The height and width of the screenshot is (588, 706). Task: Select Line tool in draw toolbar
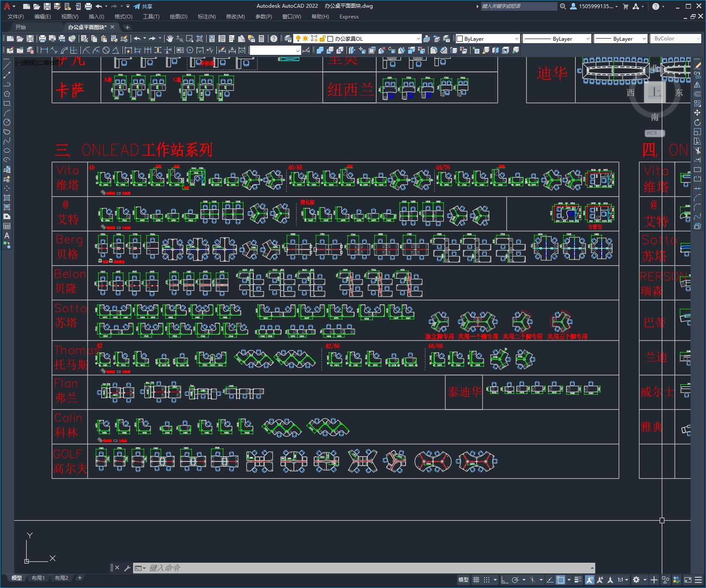click(7, 66)
